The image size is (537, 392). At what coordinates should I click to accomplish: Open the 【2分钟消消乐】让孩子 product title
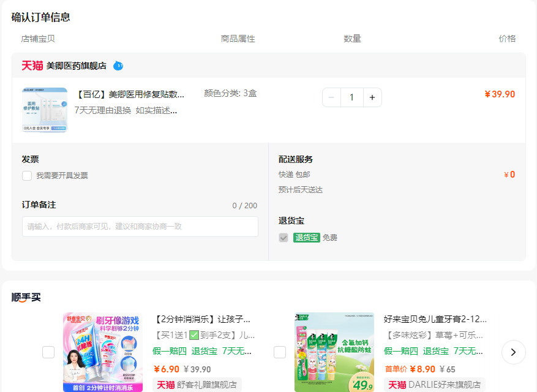pos(201,319)
